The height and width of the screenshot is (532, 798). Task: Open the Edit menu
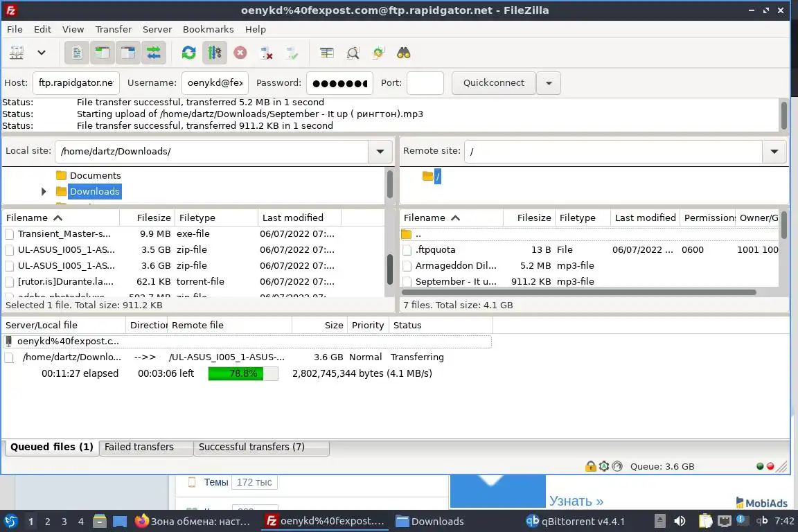coord(42,30)
